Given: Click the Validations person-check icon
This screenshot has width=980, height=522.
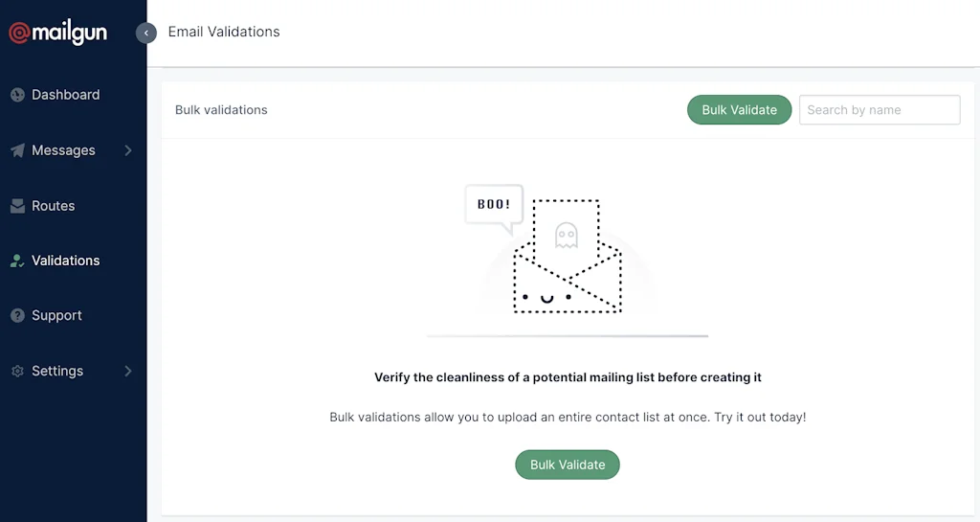Looking at the screenshot, I should tap(17, 261).
